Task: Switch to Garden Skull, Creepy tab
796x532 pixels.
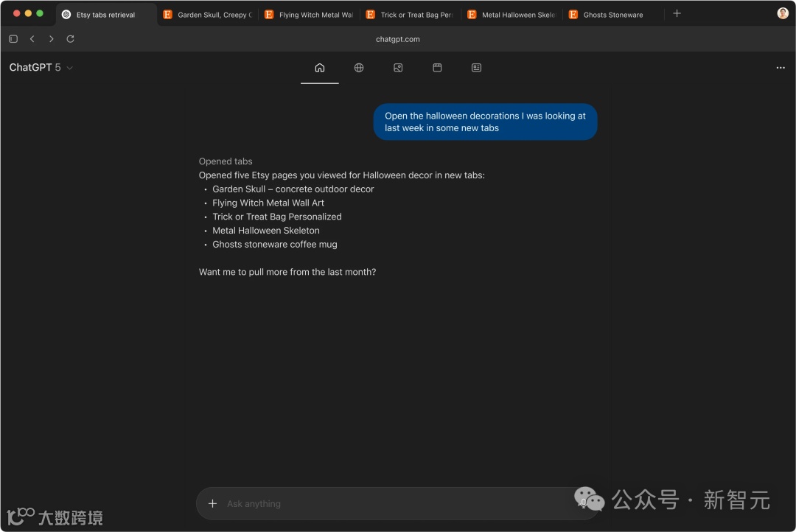Action: coord(208,15)
